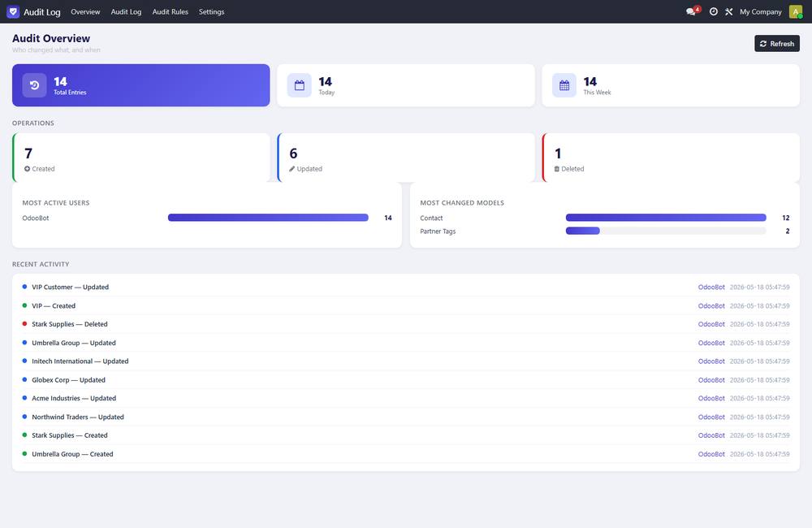
Task: Click the This Week calendar icon
Action: click(x=564, y=85)
